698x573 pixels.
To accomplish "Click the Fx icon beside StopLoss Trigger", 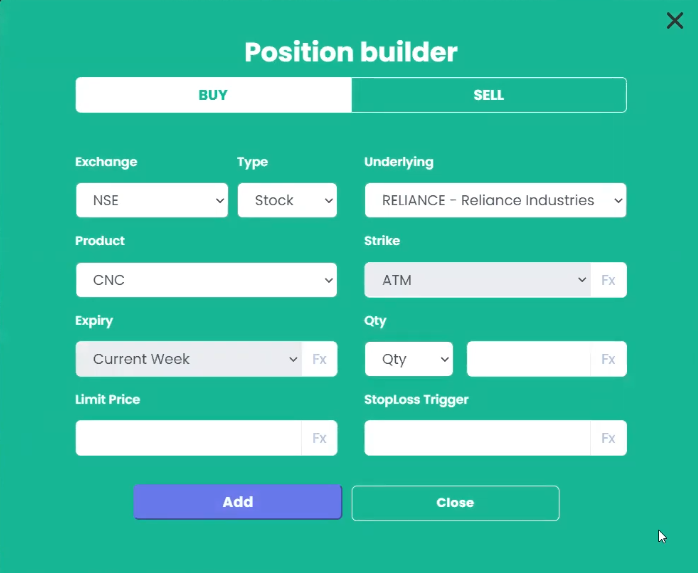I will [x=608, y=438].
